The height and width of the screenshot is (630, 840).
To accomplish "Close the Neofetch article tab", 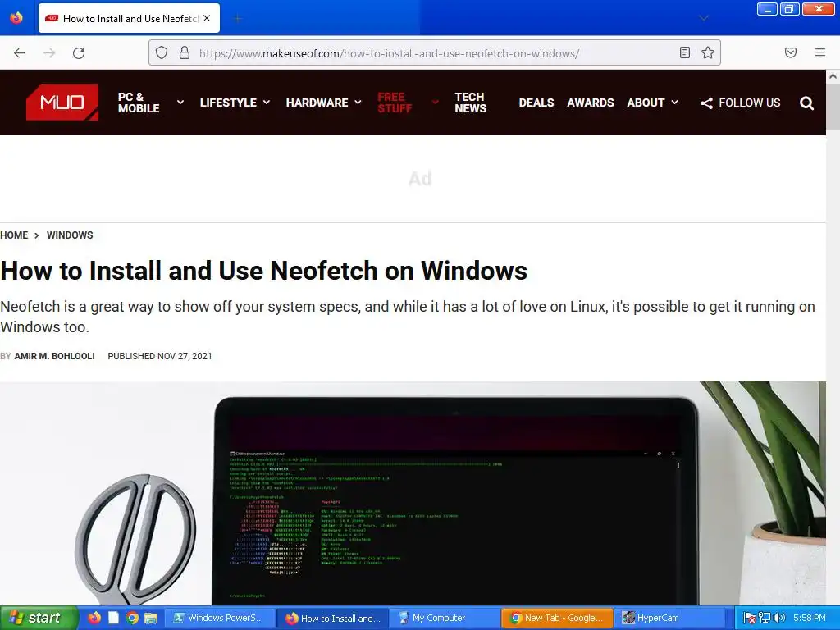I will pyautogui.click(x=207, y=18).
